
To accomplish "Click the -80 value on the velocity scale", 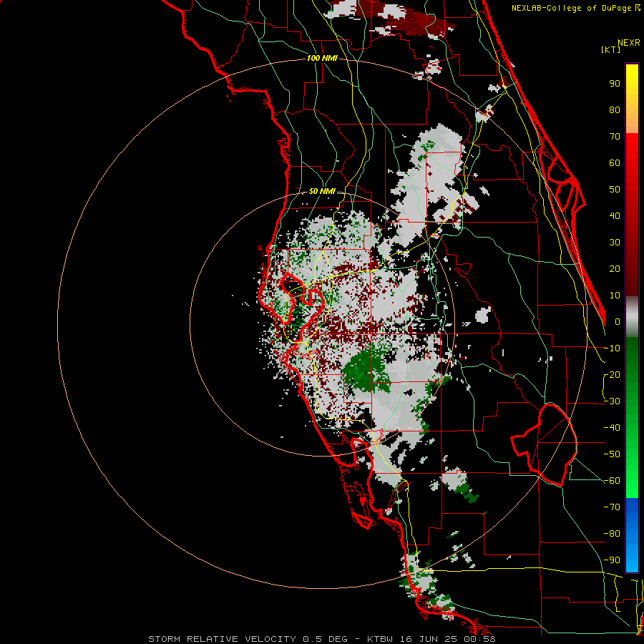I will [x=612, y=534].
